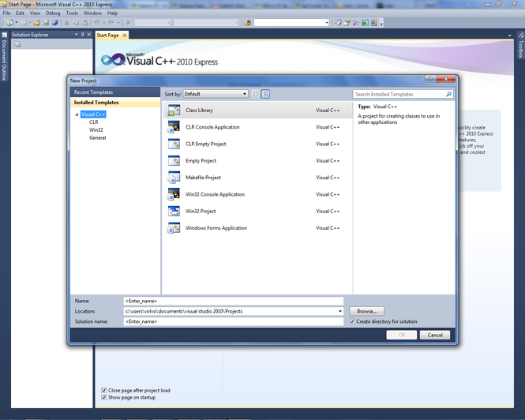Viewport: 525px width, 420px height.
Task: Click Cancel in New Project dialog
Action: pyautogui.click(x=435, y=335)
